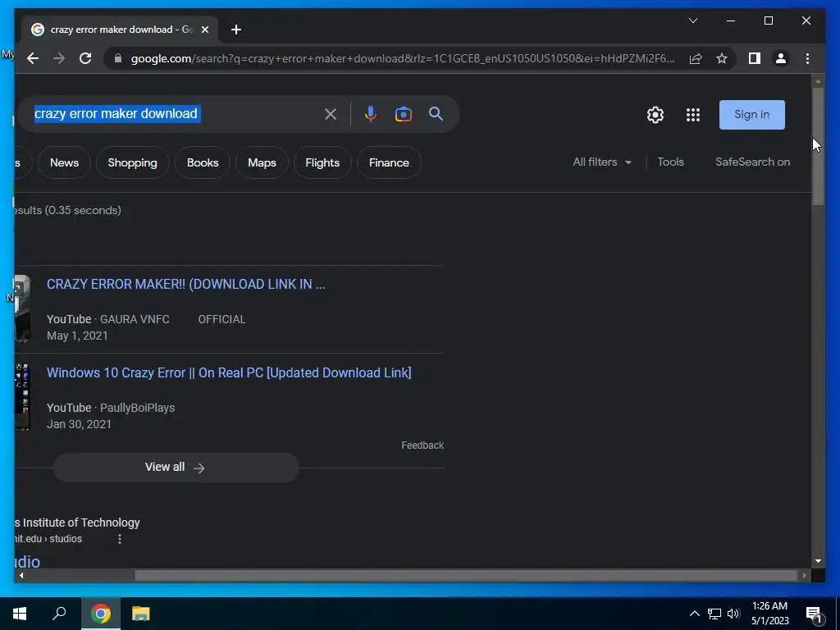Click the Institute of Technology result name
The image size is (840, 630).
tap(77, 523)
